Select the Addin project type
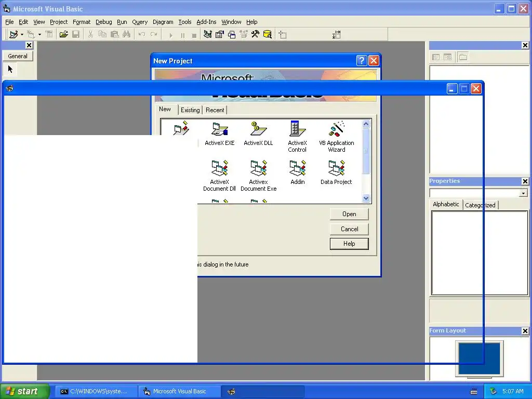The image size is (532, 399). pyautogui.click(x=298, y=172)
